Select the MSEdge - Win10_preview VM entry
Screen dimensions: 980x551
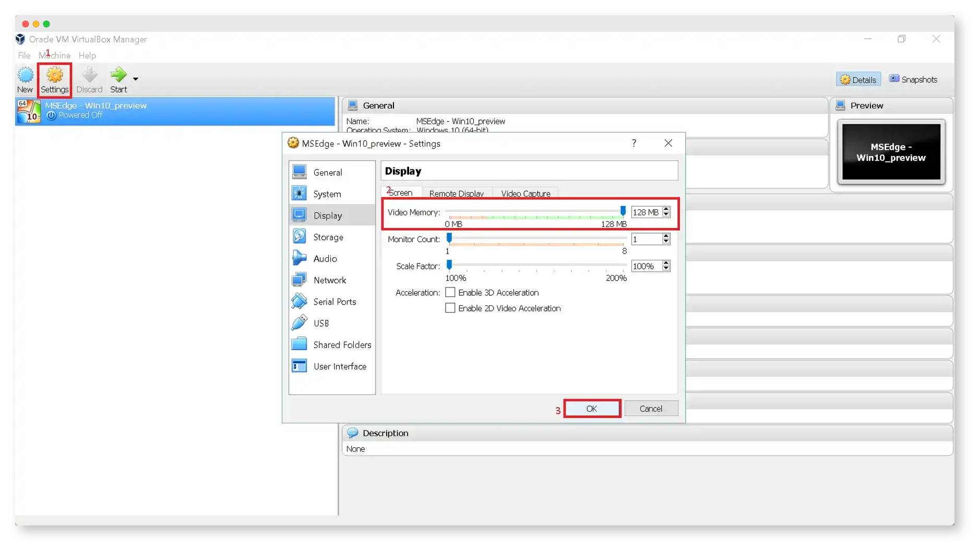pyautogui.click(x=175, y=111)
